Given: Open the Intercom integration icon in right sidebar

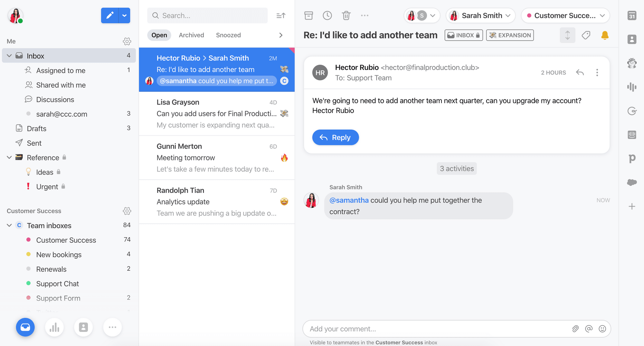Looking at the screenshot, I should click(632, 135).
